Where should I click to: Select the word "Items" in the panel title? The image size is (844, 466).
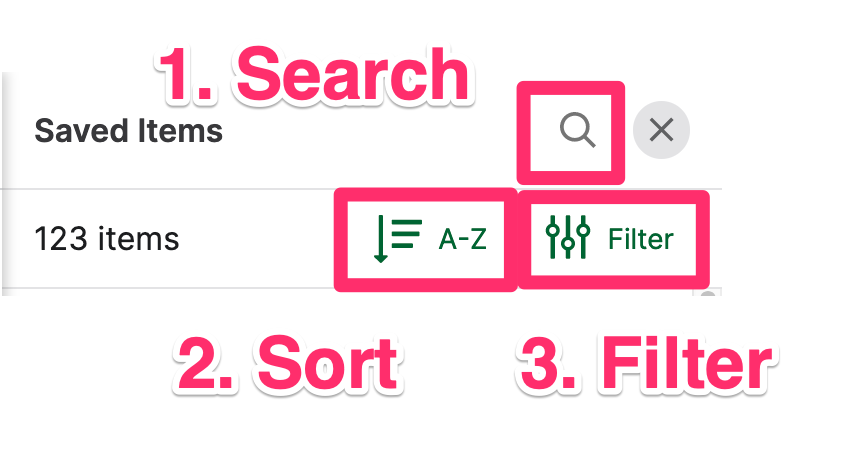180,131
